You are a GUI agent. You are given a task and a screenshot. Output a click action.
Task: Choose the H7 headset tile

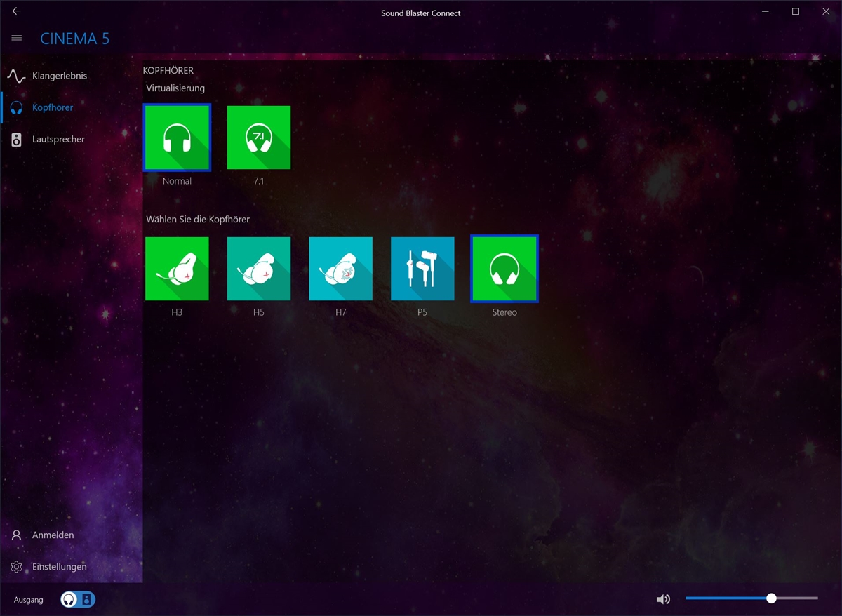(x=341, y=269)
